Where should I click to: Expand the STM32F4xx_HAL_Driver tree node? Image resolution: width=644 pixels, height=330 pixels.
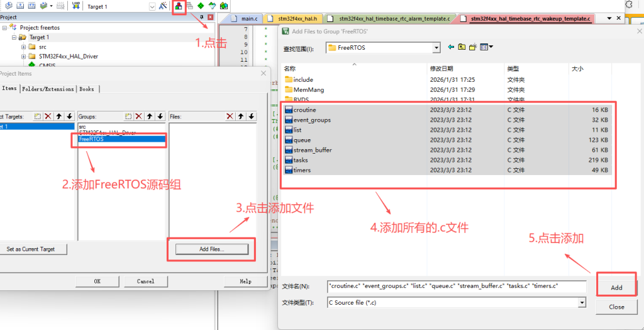24,56
